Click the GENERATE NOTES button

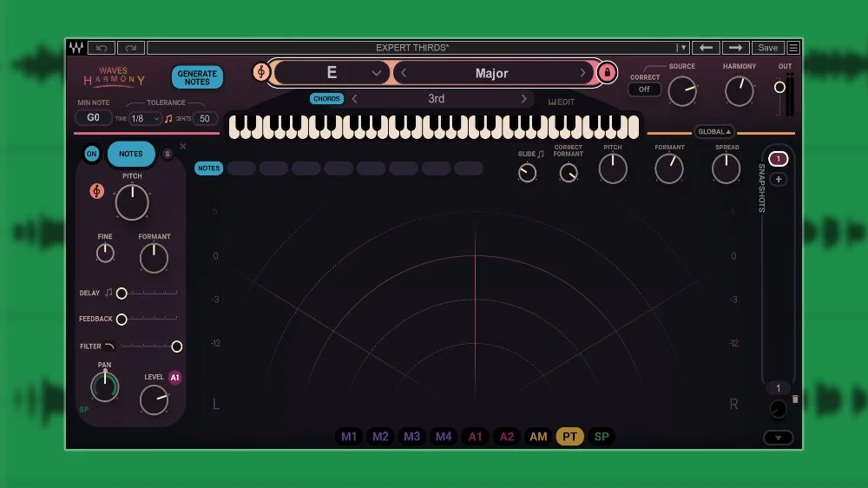click(x=197, y=77)
